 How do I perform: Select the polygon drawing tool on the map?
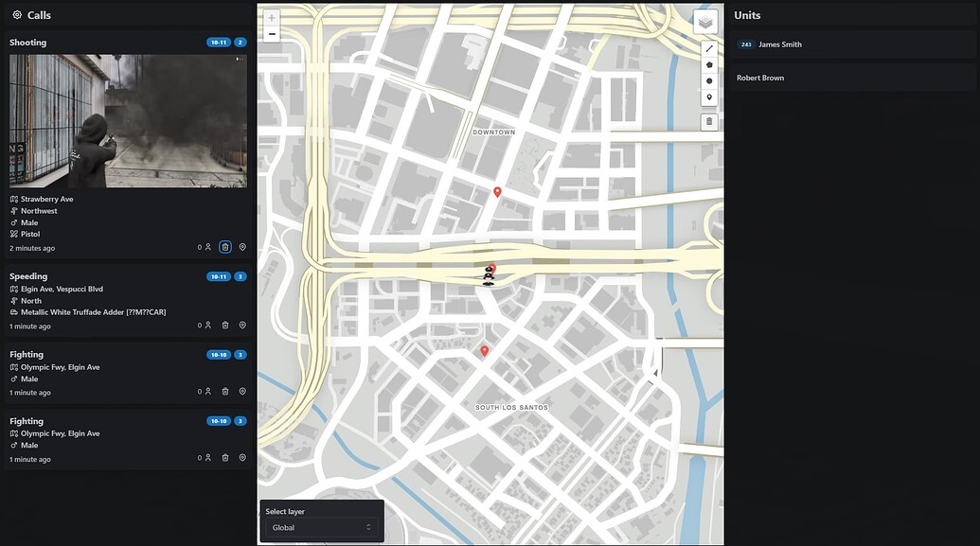(708, 63)
